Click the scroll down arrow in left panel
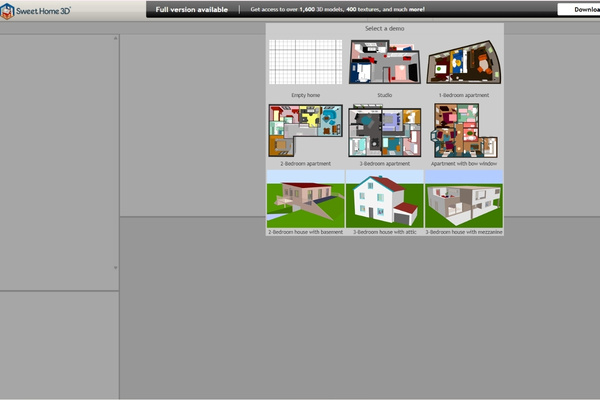This screenshot has height=400, width=600. click(x=116, y=268)
